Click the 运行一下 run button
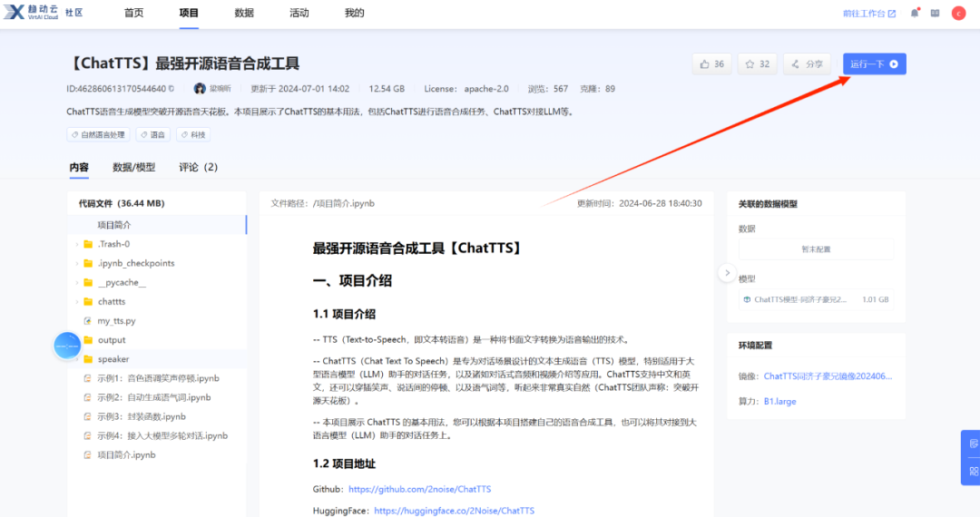 (875, 63)
